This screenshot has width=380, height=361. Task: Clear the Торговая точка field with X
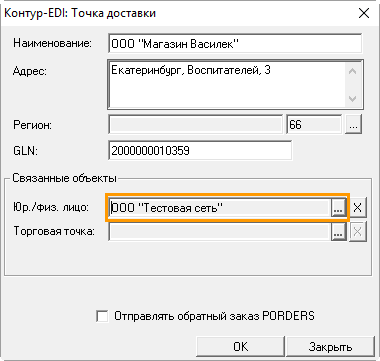pos(357,231)
